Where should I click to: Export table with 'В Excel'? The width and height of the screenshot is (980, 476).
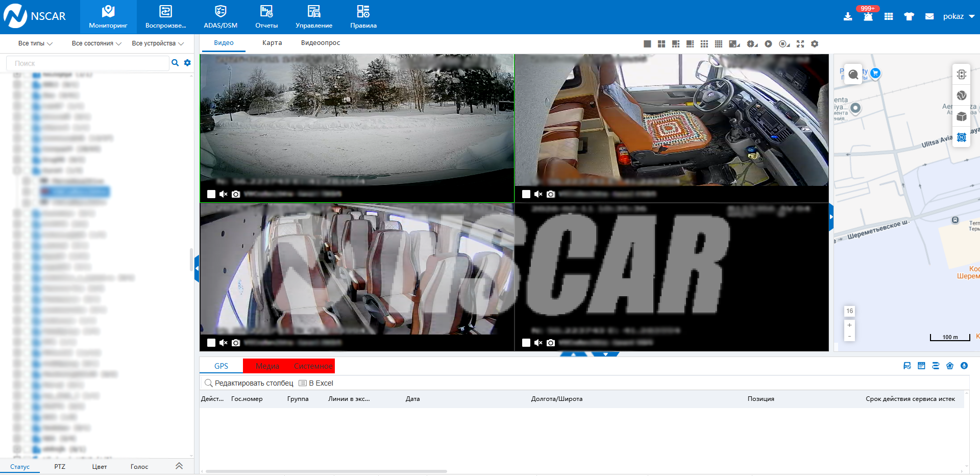pos(316,383)
